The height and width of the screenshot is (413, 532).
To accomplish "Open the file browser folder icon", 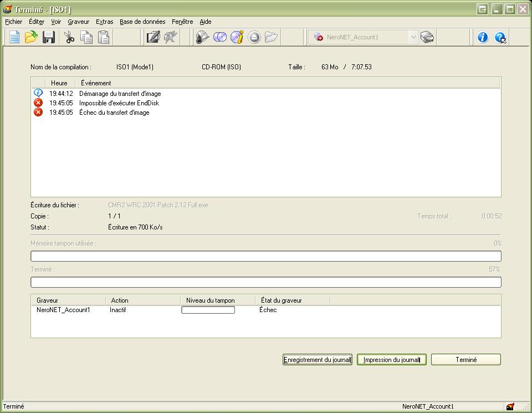I will coord(271,37).
